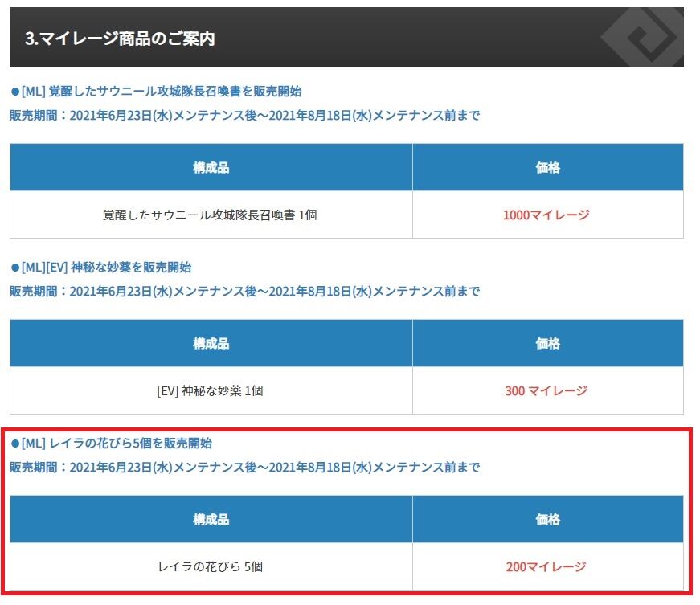Click the sales period line under 神秘な妙薬 heading
This screenshot has width=700, height=605.
click(x=244, y=292)
